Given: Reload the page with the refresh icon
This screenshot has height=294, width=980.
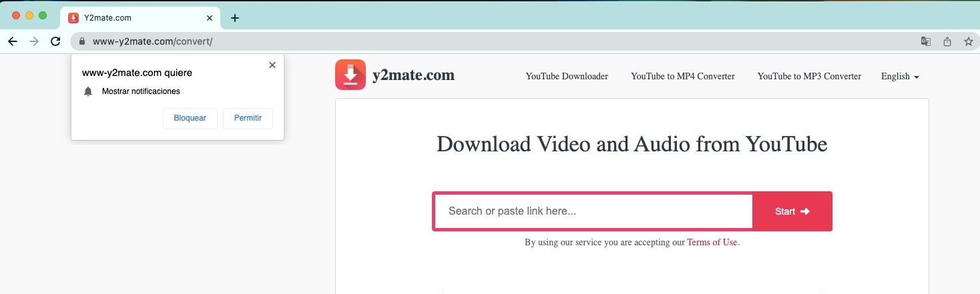Looking at the screenshot, I should click(55, 41).
